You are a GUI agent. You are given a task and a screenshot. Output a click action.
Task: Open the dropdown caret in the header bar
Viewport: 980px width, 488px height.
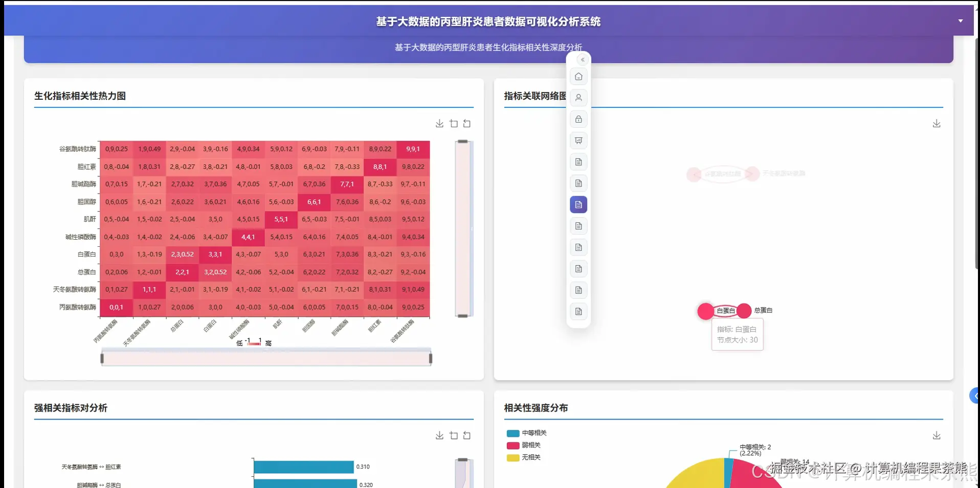pos(961,21)
